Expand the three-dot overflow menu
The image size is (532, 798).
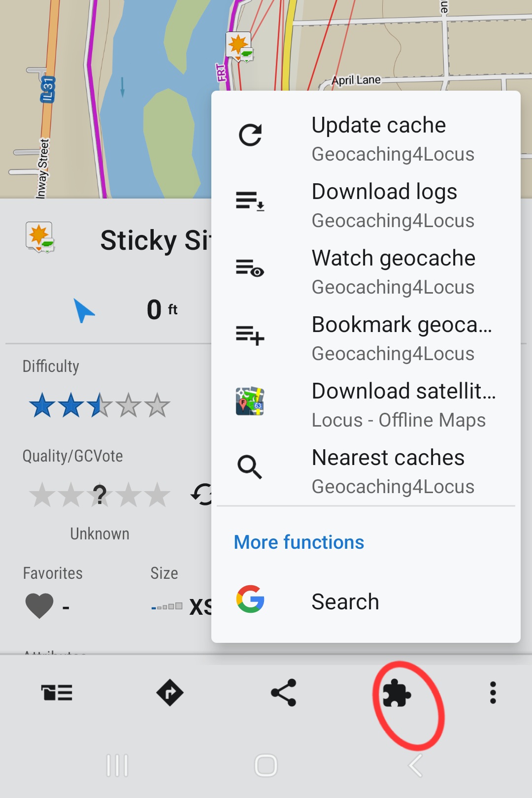coord(493,693)
